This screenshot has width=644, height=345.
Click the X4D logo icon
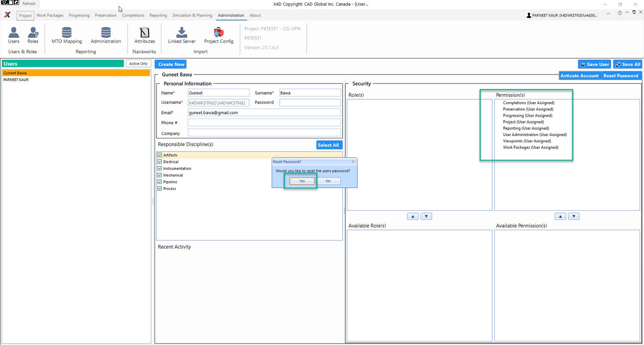7,15
